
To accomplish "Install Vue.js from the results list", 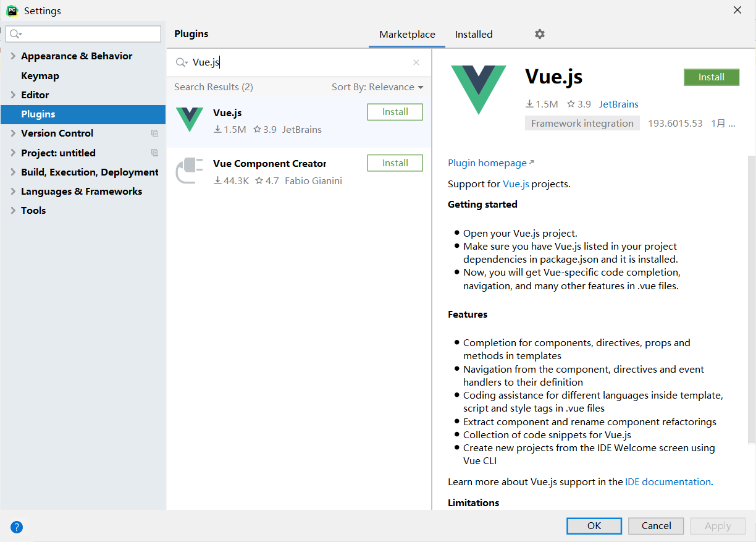I will 395,112.
